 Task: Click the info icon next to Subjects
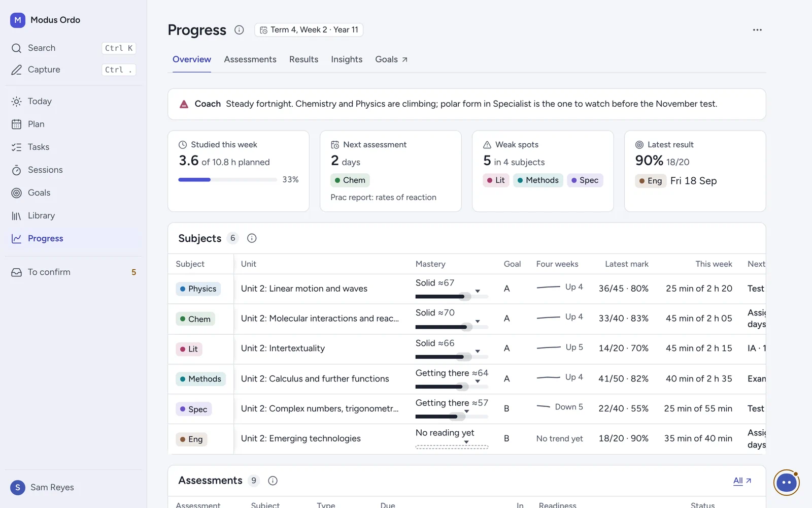point(252,238)
